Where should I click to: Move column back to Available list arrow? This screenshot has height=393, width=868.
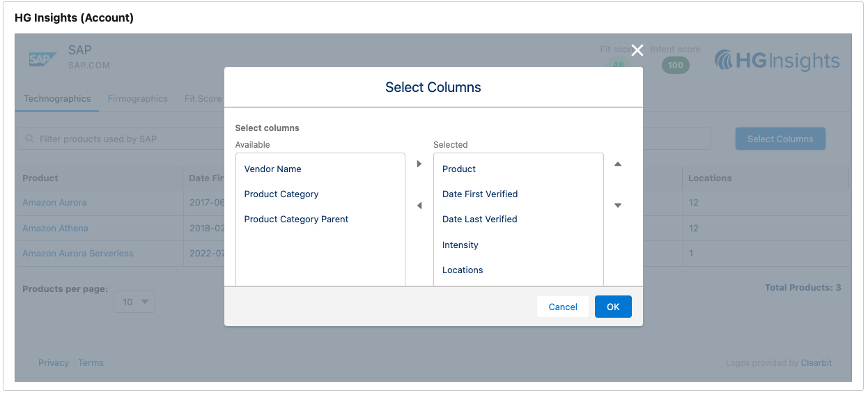(x=419, y=206)
